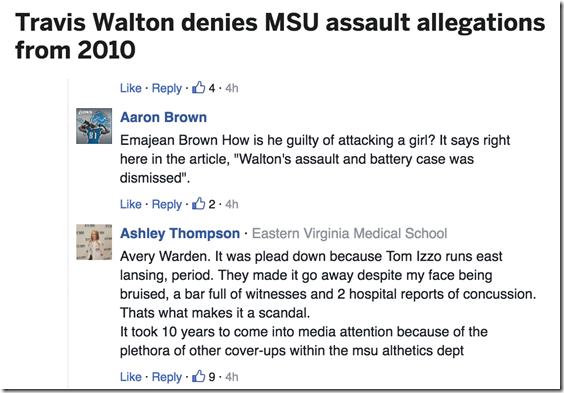Click thumbs-up icon showing 4 likes
564x393 pixels.
tap(199, 87)
